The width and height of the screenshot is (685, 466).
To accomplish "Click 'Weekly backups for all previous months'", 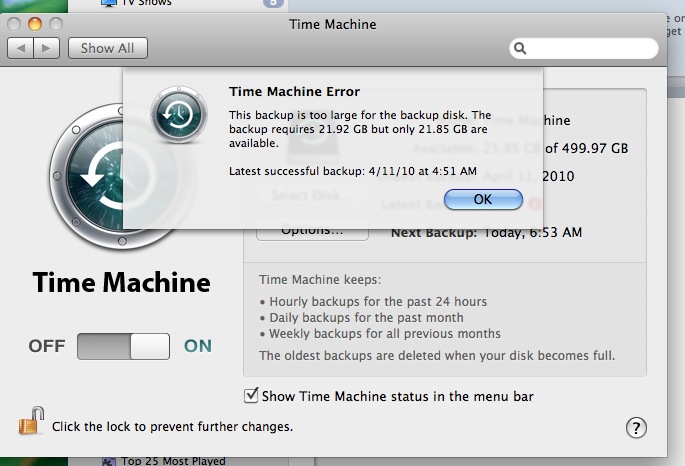I will point(385,334).
